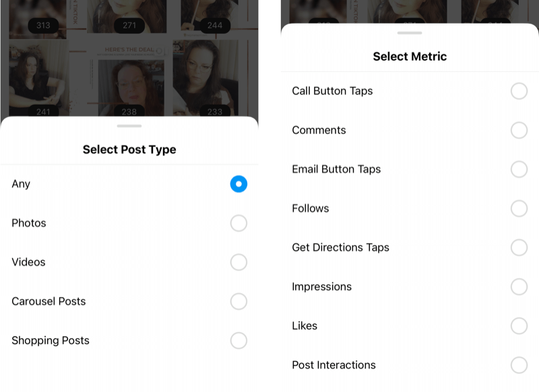539x392 pixels.
Task: Open the post thumbnail showing 313
Action: point(38,19)
